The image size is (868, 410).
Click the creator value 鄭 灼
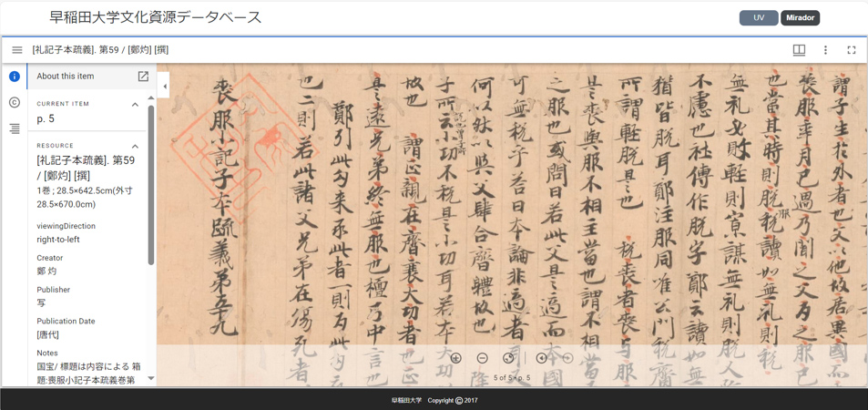[46, 272]
